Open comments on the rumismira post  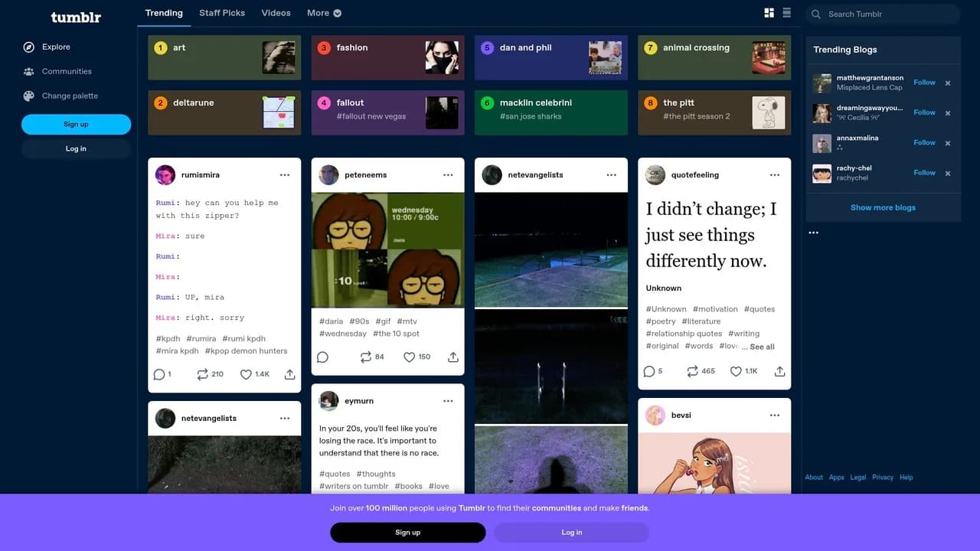click(162, 374)
